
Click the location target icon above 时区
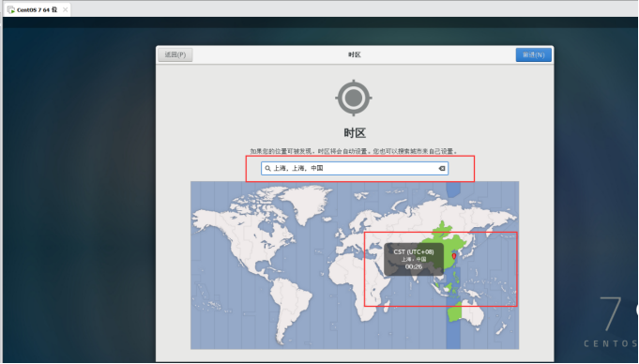pos(354,98)
